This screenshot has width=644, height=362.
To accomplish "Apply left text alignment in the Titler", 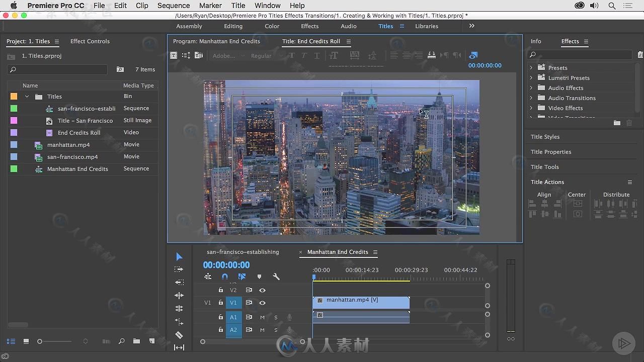I will pyautogui.click(x=393, y=55).
